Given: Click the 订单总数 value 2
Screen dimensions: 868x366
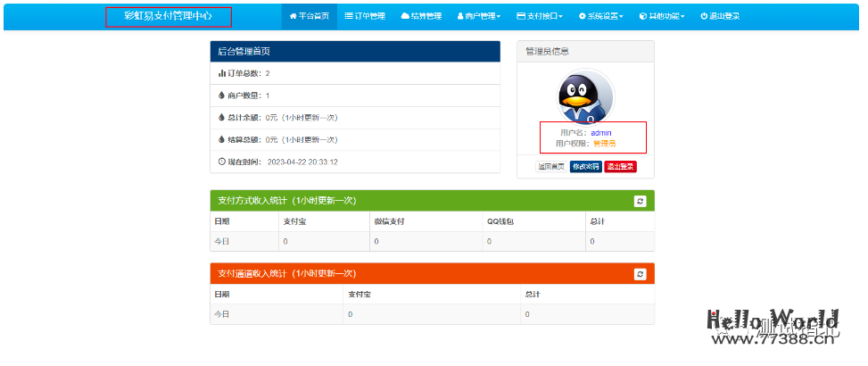Looking at the screenshot, I should (268, 73).
